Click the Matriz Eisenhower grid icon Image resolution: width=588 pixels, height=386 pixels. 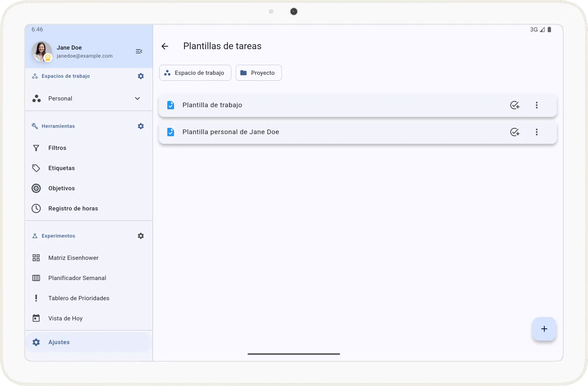point(36,258)
